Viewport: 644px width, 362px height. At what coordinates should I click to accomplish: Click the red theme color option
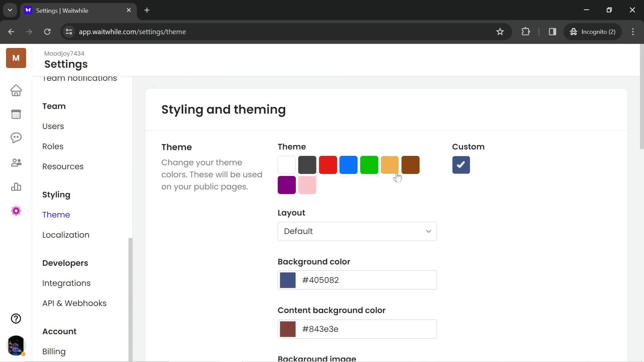(327, 165)
